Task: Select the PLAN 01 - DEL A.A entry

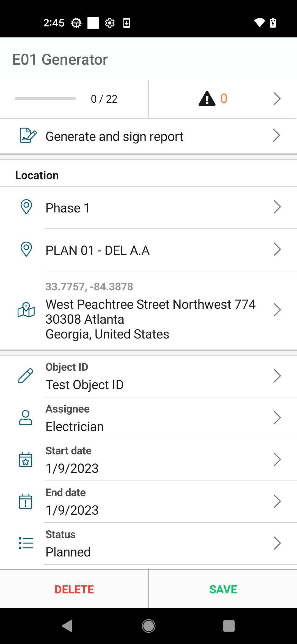Action: tap(148, 250)
